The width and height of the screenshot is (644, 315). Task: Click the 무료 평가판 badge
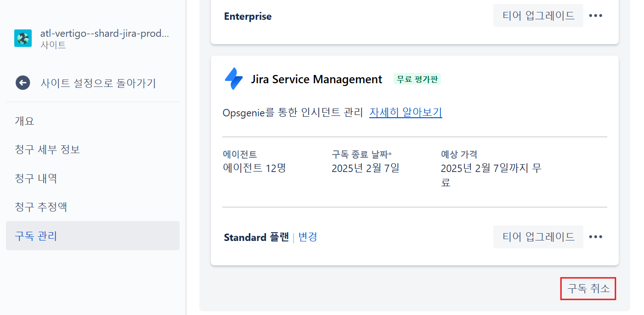(418, 79)
